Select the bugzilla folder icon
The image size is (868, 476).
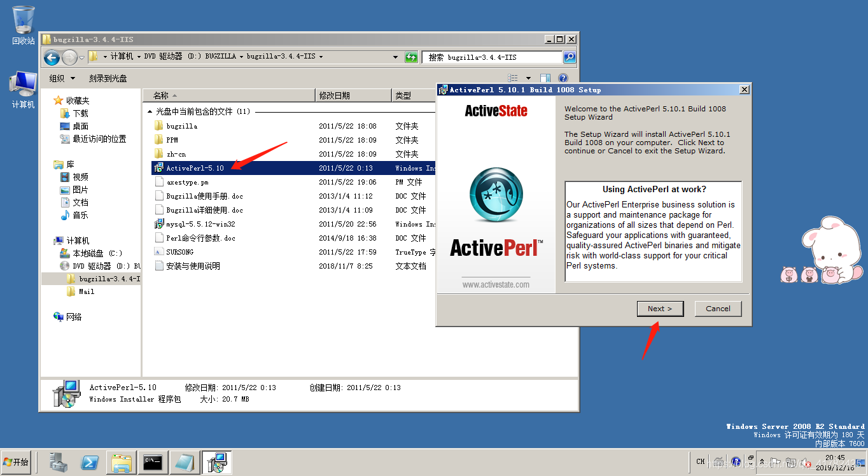[x=159, y=126]
